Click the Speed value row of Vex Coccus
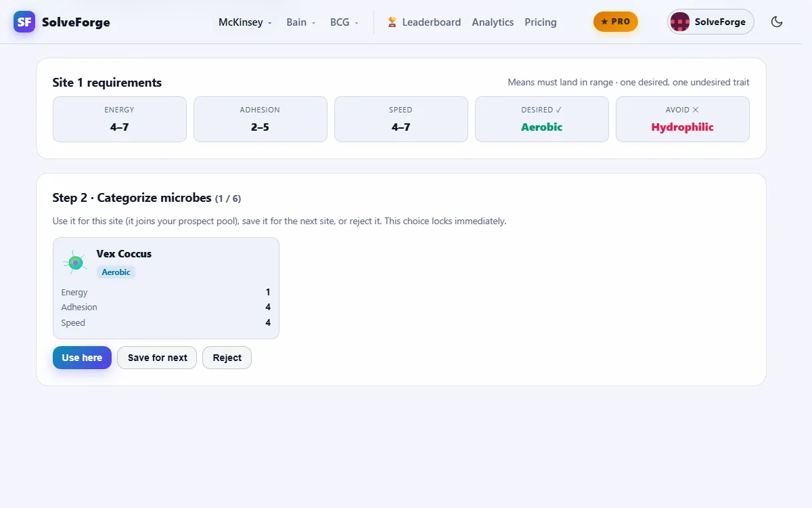 (x=166, y=323)
